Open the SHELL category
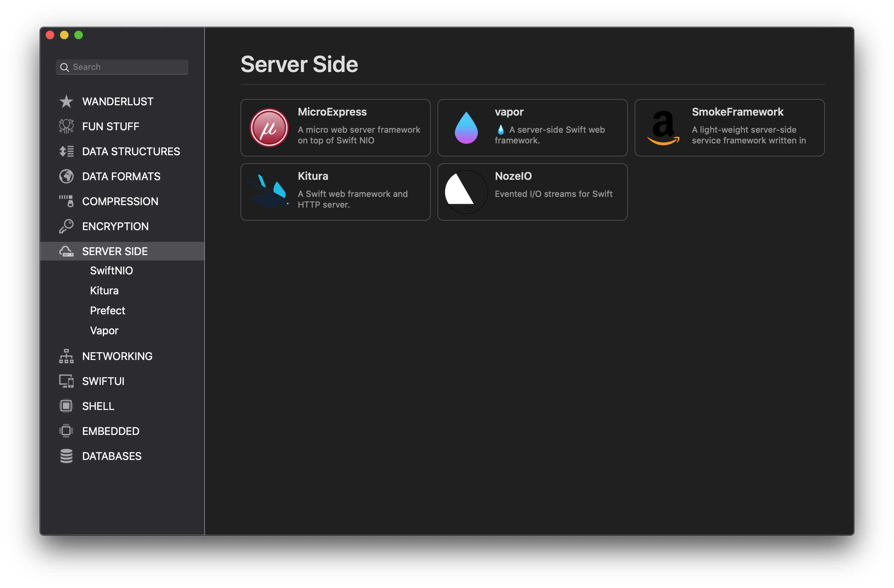Viewport: 894px width, 588px height. [x=98, y=406]
